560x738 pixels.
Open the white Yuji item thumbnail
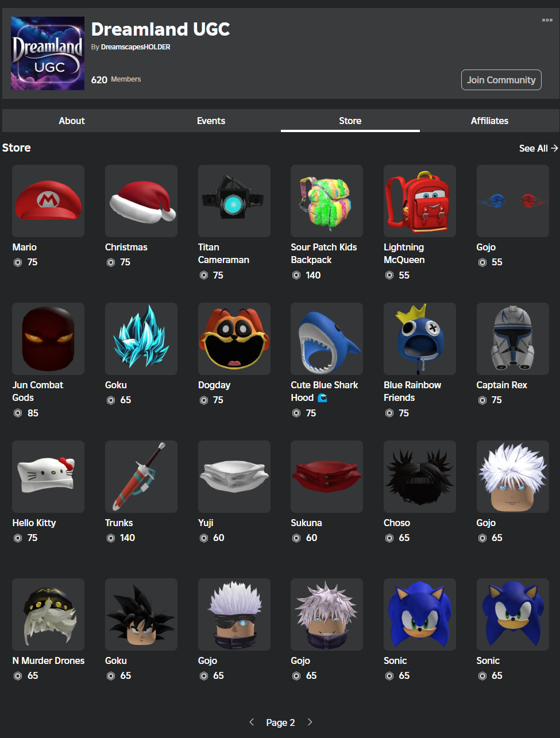[x=234, y=477]
